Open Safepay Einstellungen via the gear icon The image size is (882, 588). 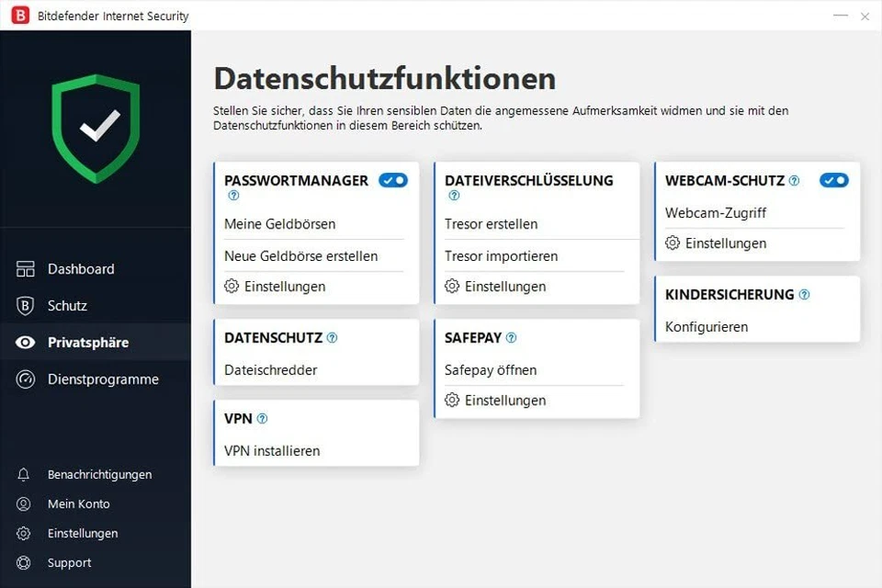point(451,400)
